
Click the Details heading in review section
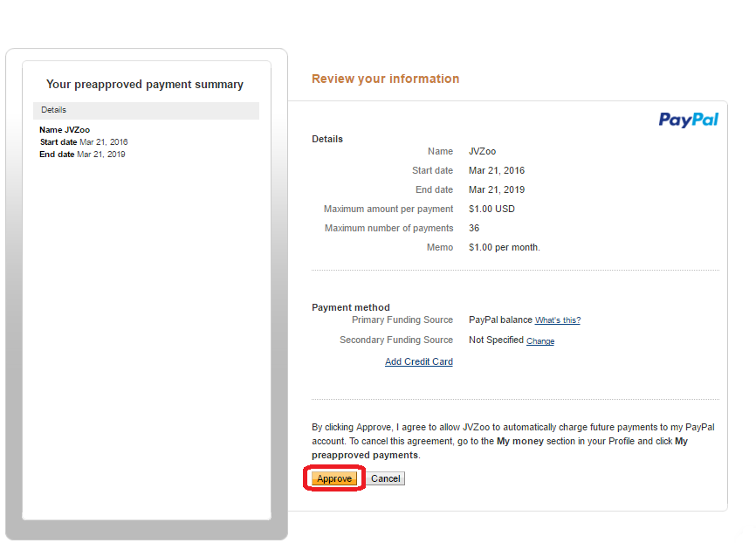(327, 139)
